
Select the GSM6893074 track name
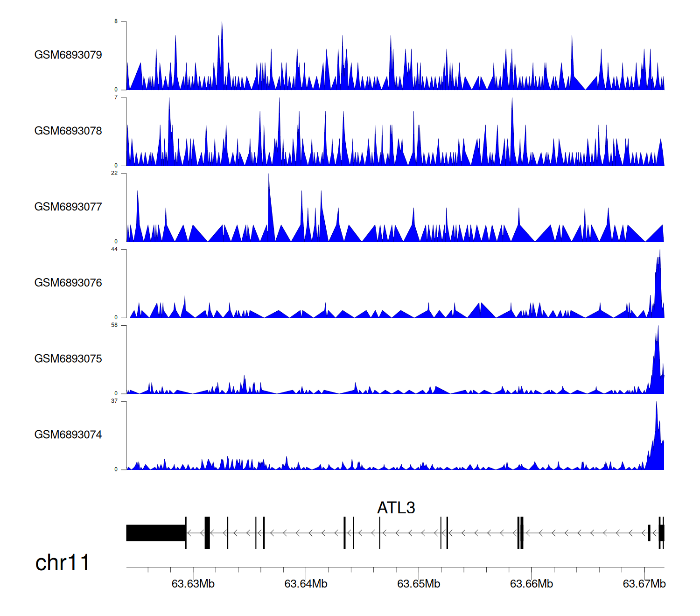click(68, 435)
